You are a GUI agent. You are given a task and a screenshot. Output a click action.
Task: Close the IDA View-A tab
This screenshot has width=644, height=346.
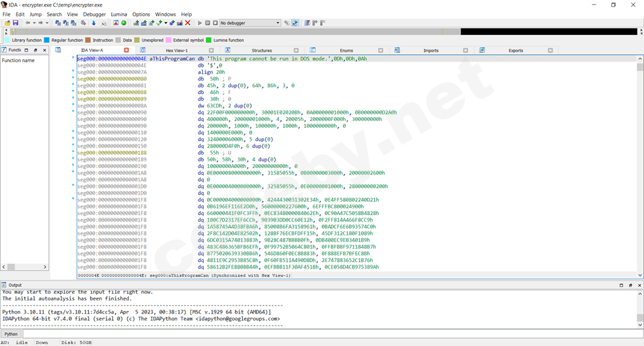pos(126,50)
